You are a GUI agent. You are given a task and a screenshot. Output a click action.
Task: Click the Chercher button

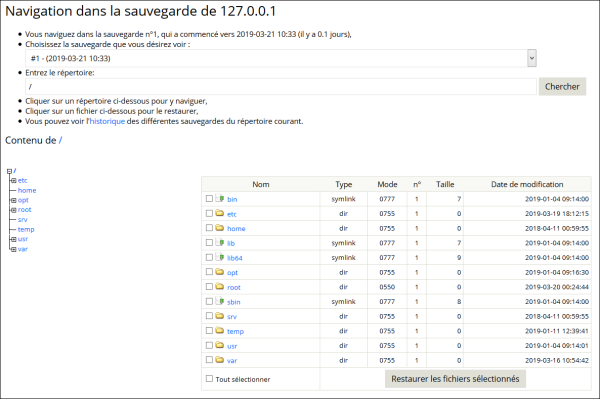[562, 86]
